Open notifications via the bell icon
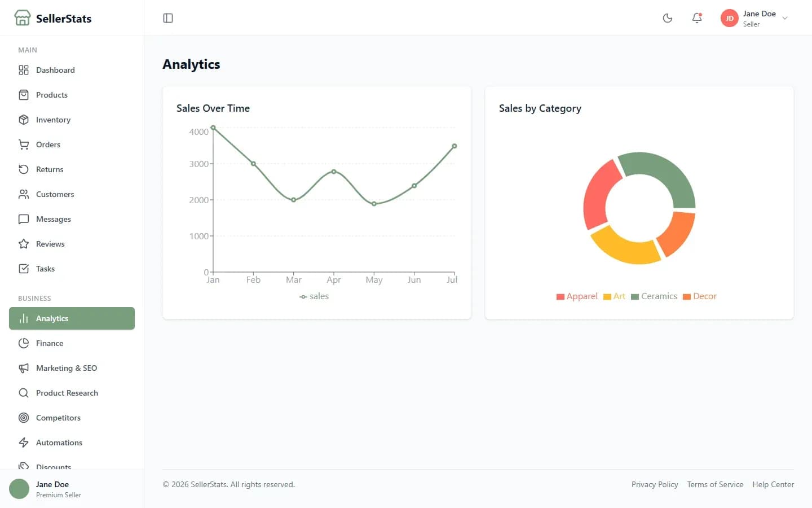 pyautogui.click(x=697, y=18)
